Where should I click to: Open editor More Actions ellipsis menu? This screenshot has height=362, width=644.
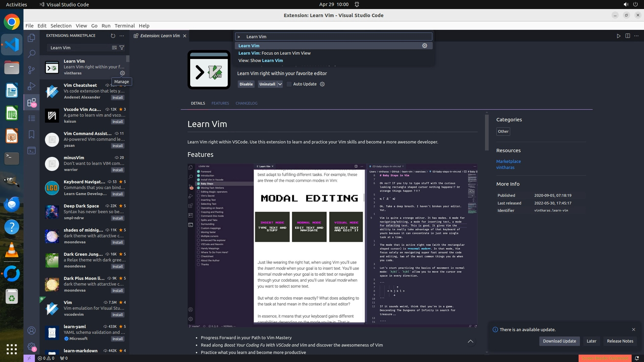pos(636,36)
